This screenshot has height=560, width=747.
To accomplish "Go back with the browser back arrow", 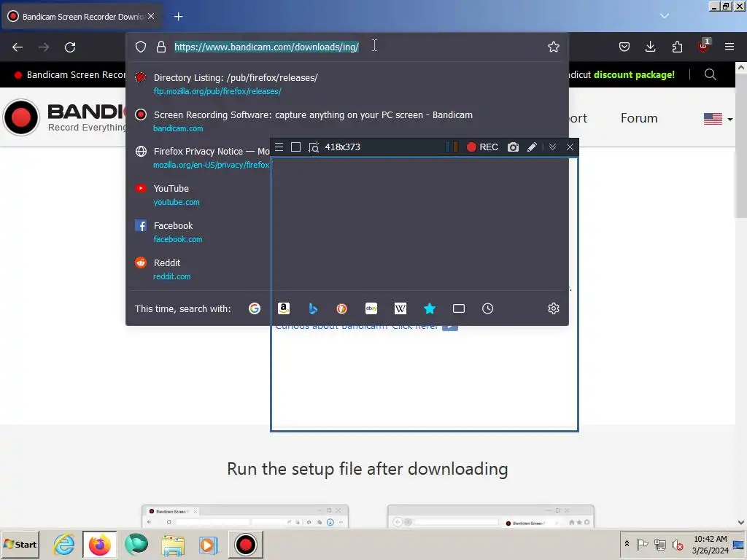I will [18, 47].
